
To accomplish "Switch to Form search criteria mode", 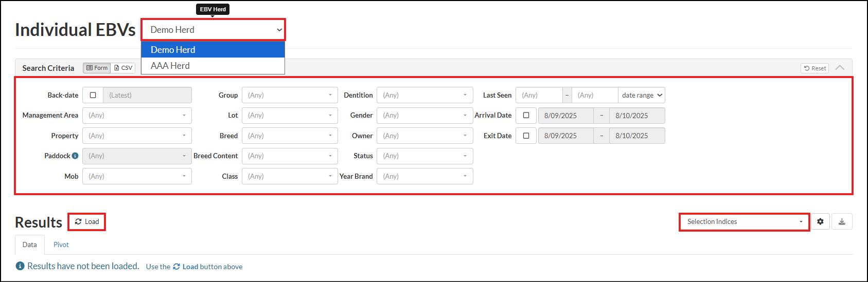I will [x=97, y=68].
